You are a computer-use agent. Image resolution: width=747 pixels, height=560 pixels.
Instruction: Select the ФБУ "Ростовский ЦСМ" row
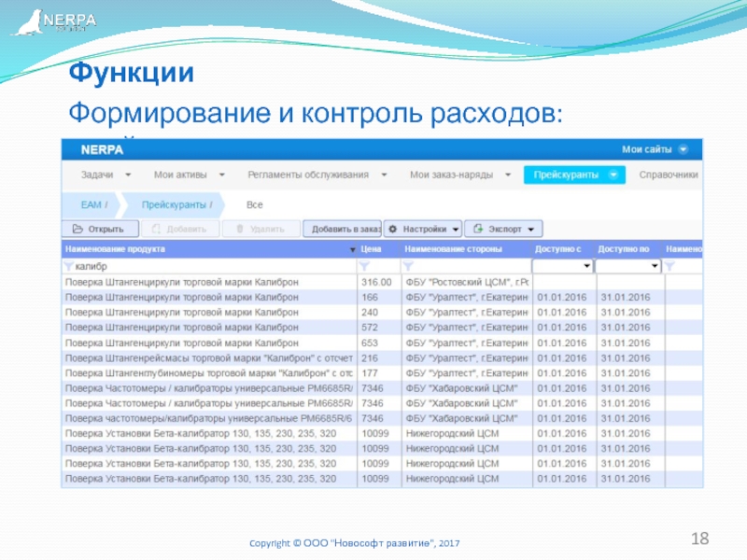click(x=466, y=282)
